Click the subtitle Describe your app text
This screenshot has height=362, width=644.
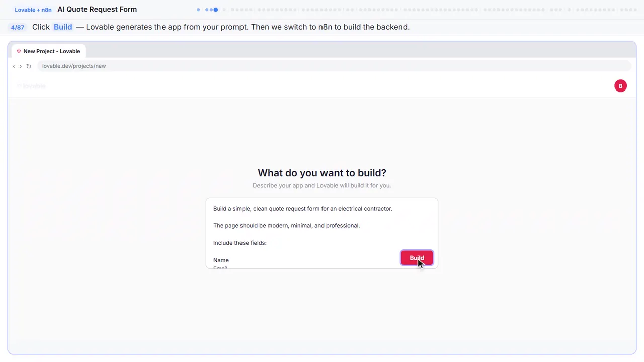pyautogui.click(x=322, y=186)
